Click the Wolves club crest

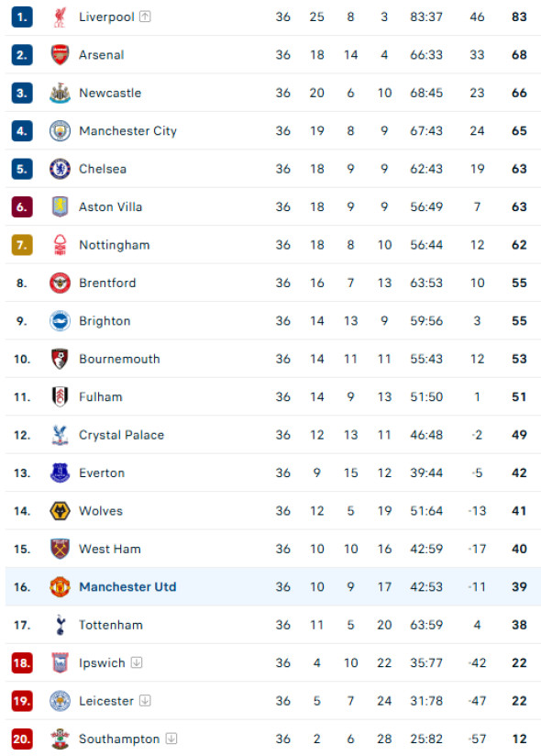click(x=60, y=511)
